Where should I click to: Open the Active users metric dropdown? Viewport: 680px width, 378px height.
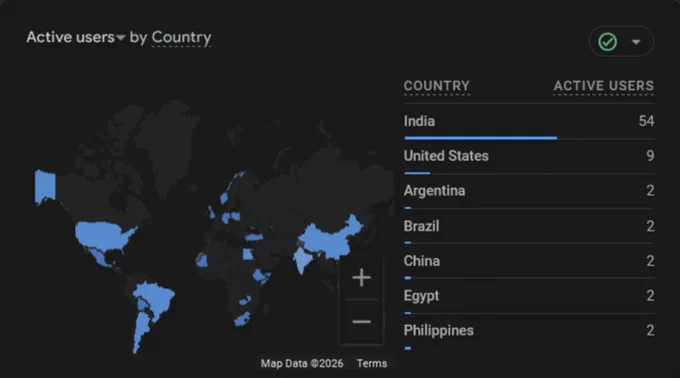point(76,37)
